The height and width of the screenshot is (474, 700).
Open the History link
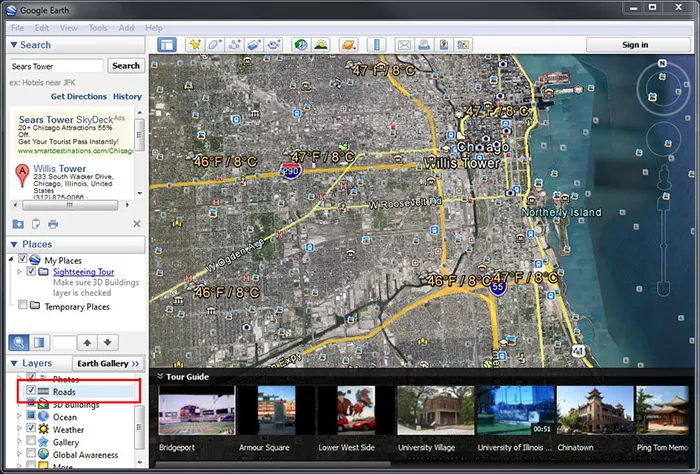(x=127, y=96)
